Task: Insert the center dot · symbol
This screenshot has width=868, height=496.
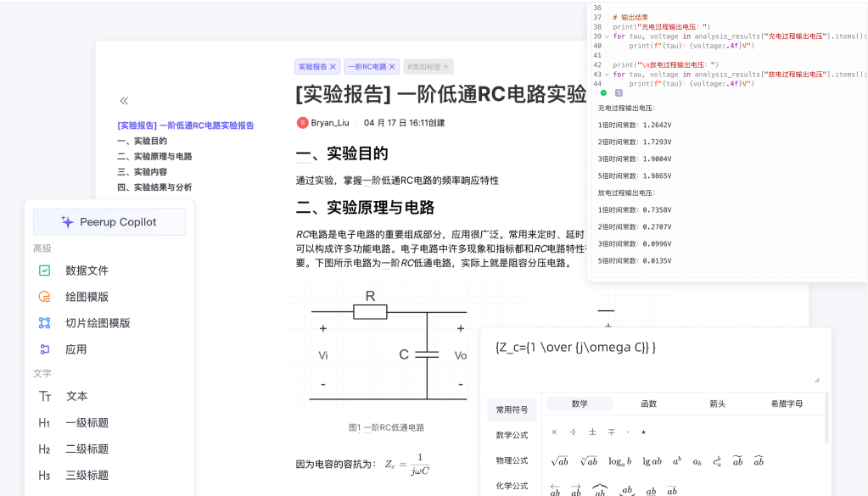Action: point(628,432)
